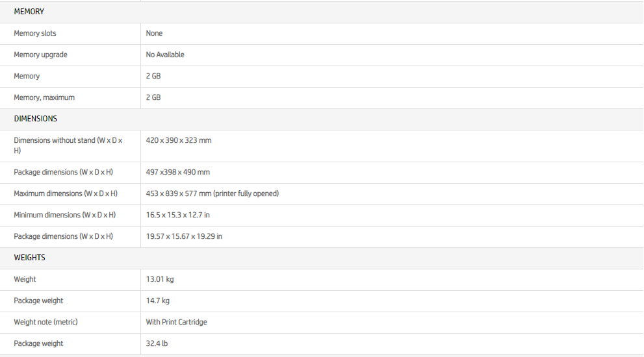The height and width of the screenshot is (357, 644).
Task: Select the 'Weight note (metric)' label
Action: click(x=45, y=322)
